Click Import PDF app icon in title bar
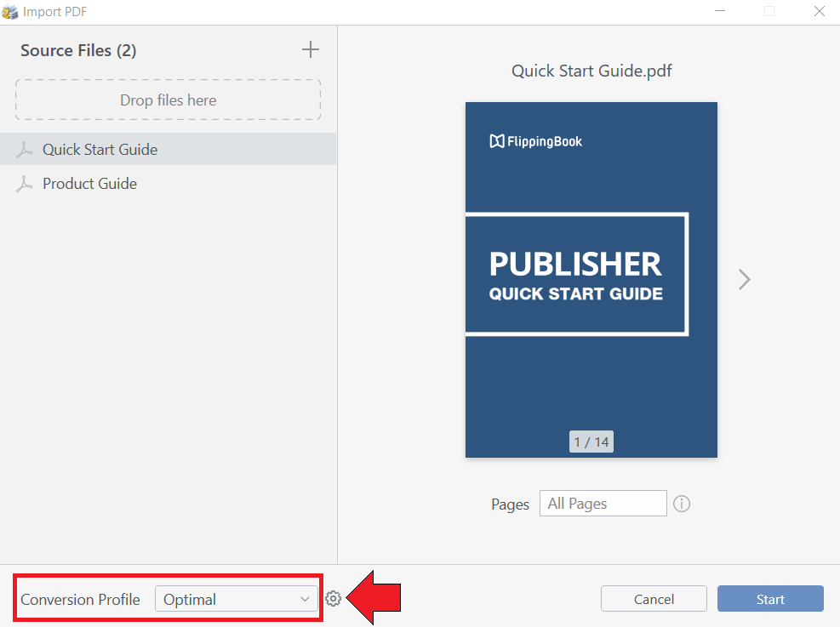Screen dimensions: 840x627 pyautogui.click(x=9, y=11)
